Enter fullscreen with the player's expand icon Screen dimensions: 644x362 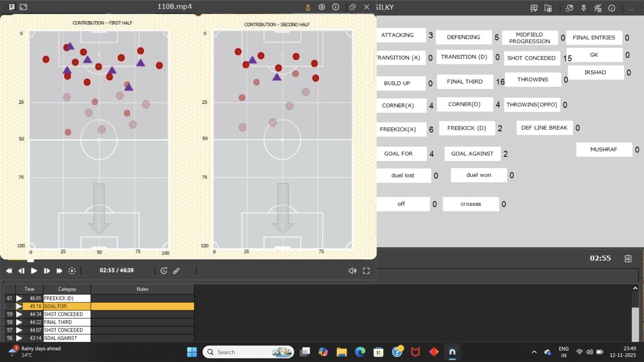(366, 271)
